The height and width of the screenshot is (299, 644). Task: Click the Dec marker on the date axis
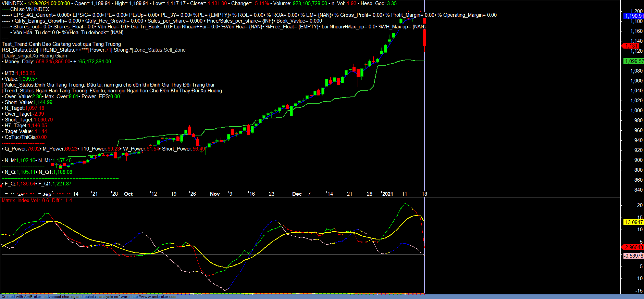297,194
